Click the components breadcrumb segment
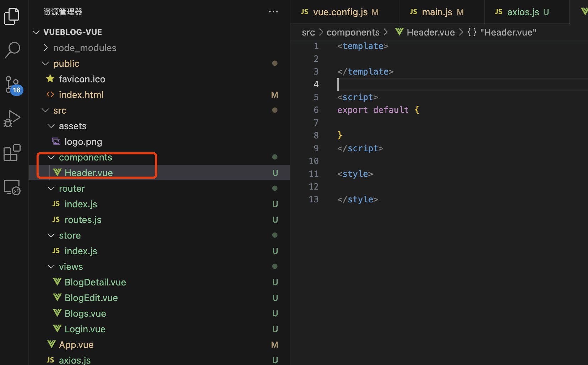Screen dimensions: 588x365 click(x=353, y=32)
